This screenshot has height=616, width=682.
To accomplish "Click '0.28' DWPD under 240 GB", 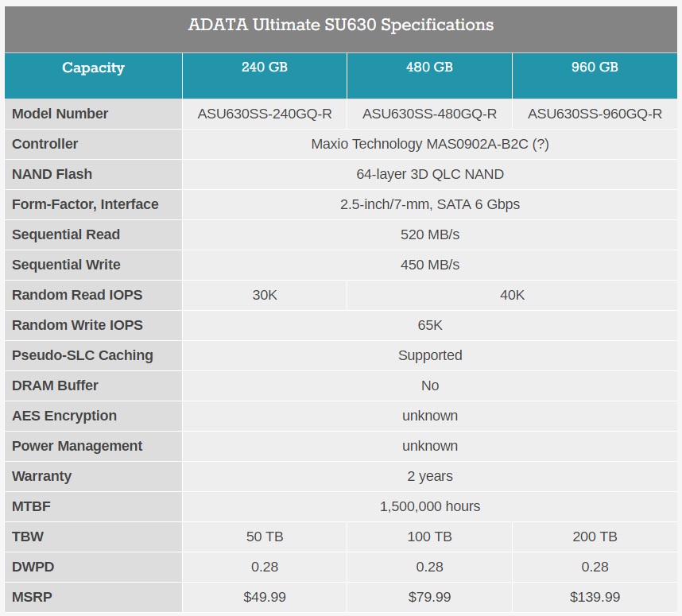I will pyautogui.click(x=265, y=567).
